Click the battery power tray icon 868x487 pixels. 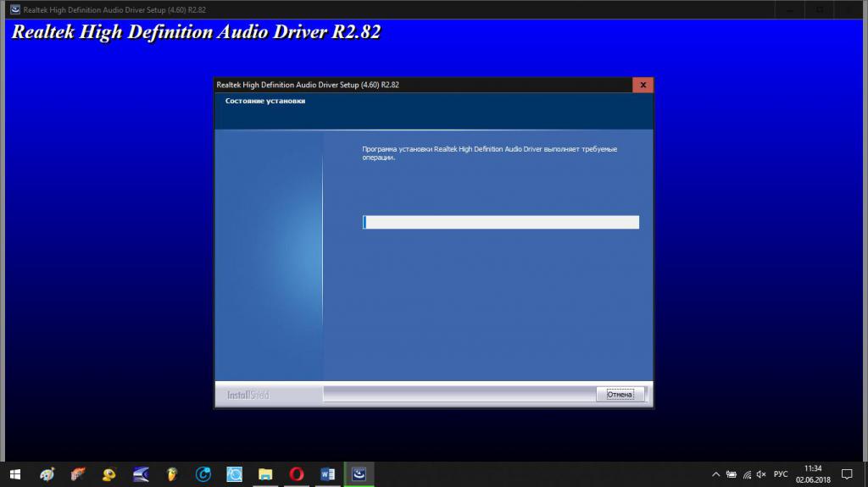click(731, 474)
